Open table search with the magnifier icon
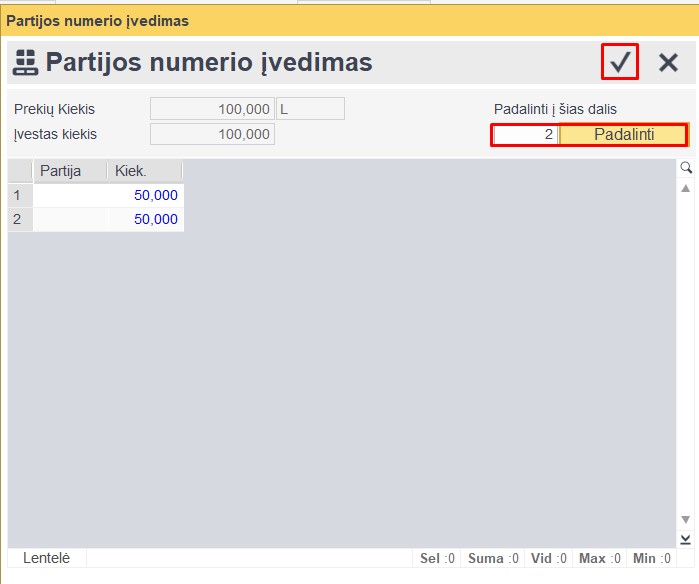 coord(686,167)
